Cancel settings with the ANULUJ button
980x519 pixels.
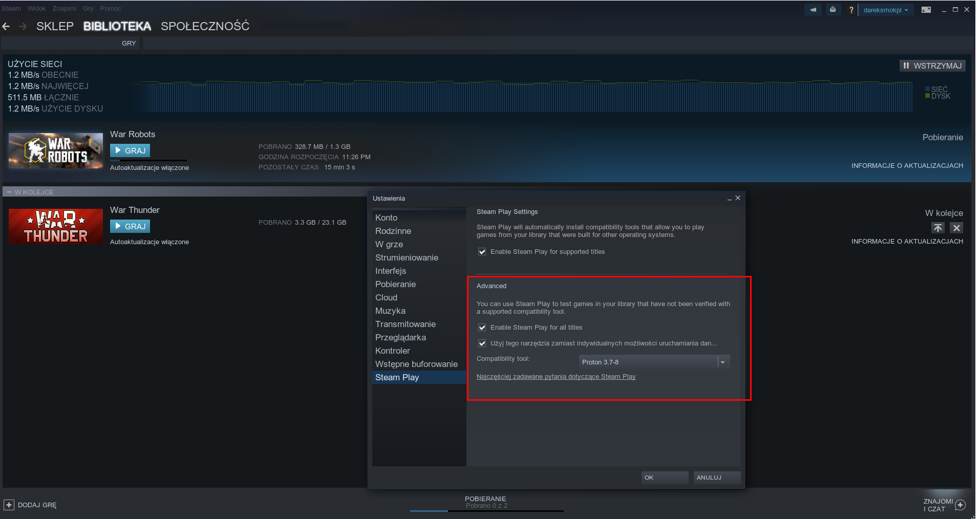pyautogui.click(x=717, y=478)
